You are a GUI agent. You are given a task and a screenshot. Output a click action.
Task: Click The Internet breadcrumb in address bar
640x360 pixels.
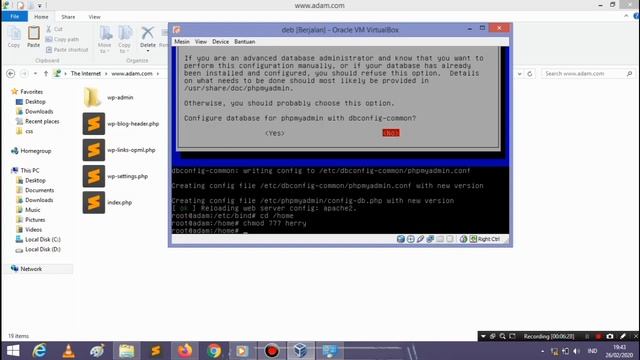(86, 73)
